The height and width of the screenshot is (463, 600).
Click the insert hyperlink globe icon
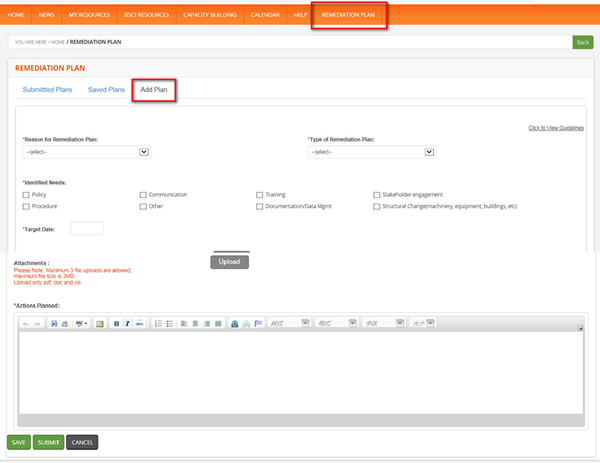(235, 324)
